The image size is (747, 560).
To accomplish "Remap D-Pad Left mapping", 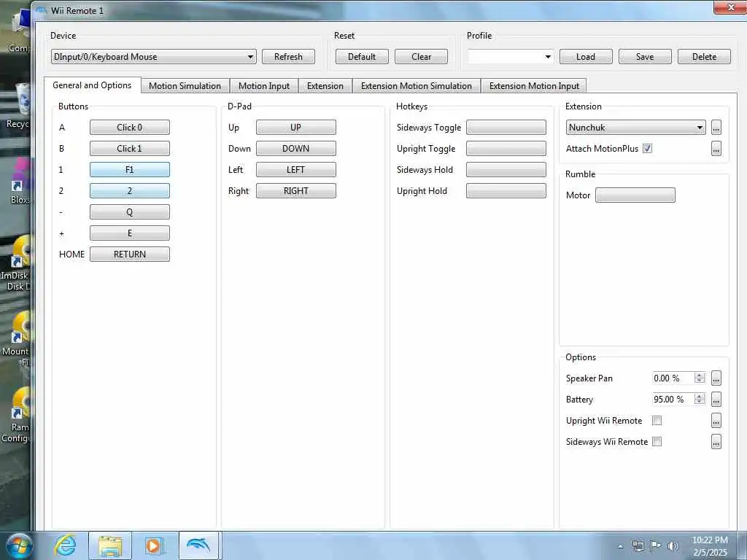I will pyautogui.click(x=296, y=169).
